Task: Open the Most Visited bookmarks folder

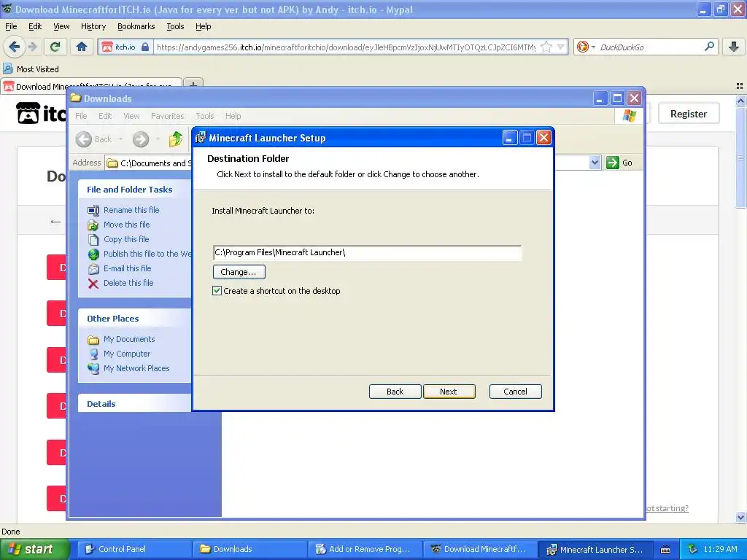Action: (31, 69)
